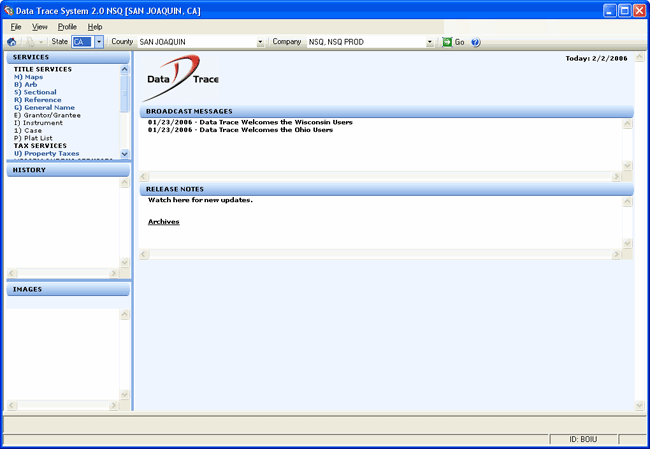The width and height of the screenshot is (650, 449).
Task: Click Services list scroll-down arrow
Action: tap(125, 154)
